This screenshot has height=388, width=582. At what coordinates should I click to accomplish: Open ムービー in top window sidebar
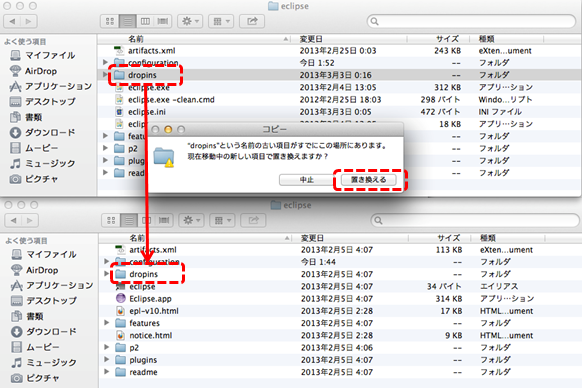coord(34,148)
